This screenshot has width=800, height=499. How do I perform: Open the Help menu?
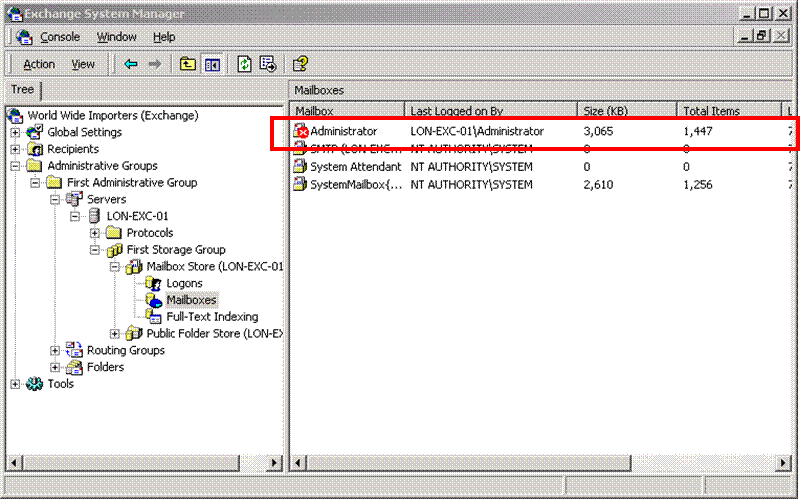[x=164, y=37]
